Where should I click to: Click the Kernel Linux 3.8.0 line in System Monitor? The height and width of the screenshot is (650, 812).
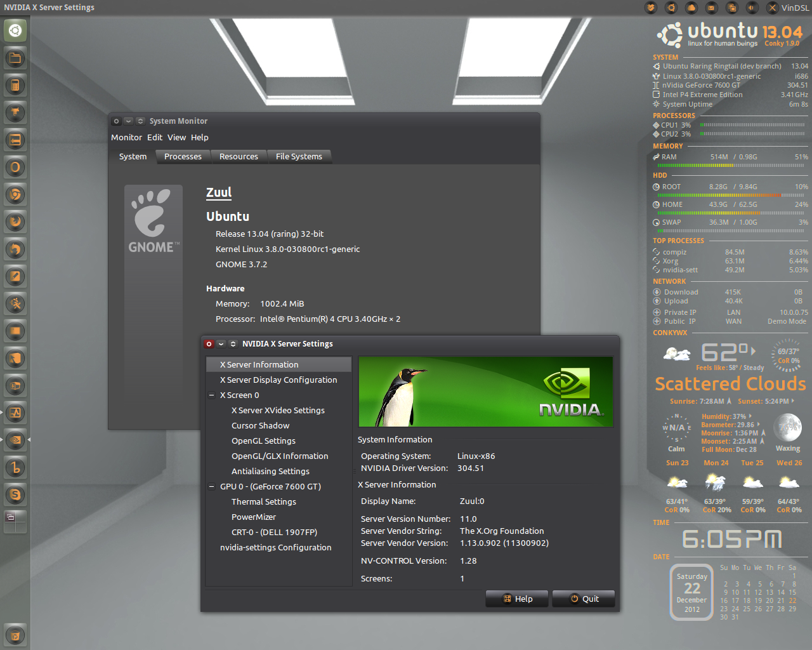point(287,249)
